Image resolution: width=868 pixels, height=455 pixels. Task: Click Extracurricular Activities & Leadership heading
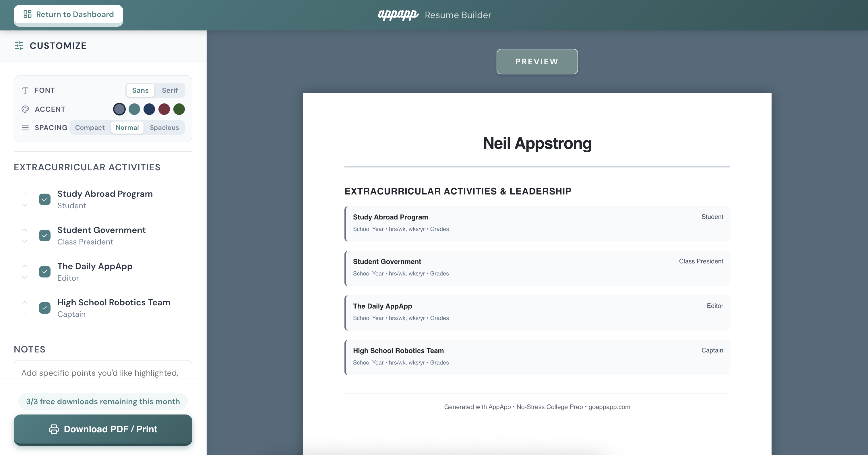coord(458,191)
